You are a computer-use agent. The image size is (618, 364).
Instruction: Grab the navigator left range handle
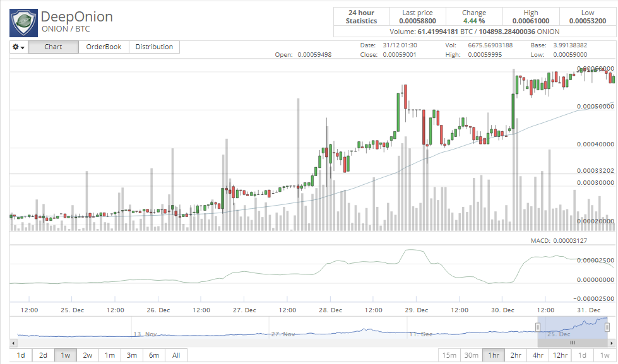tap(538, 327)
